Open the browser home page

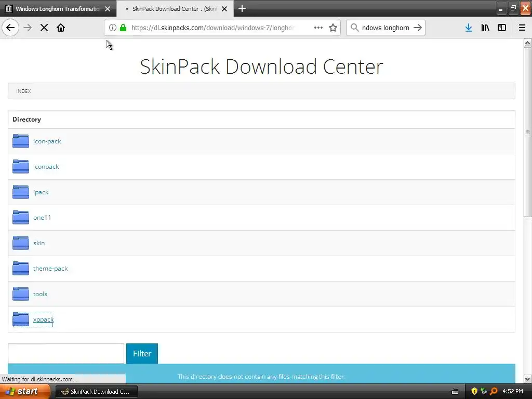pos(61,28)
